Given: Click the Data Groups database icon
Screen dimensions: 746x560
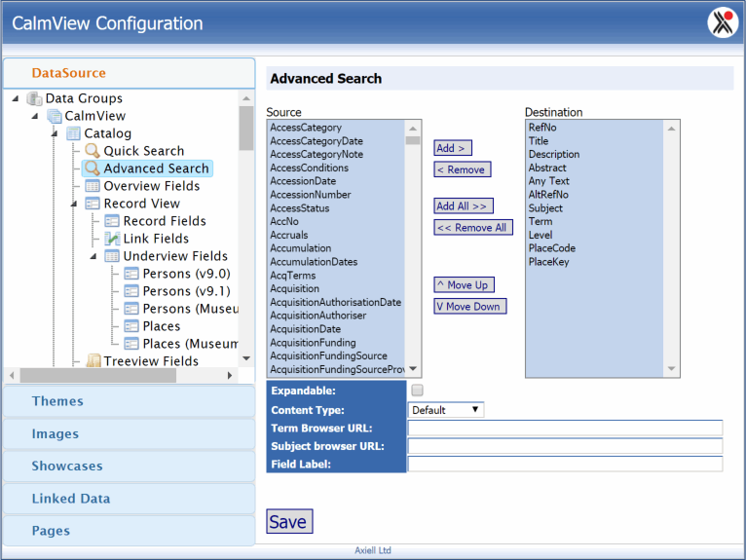Looking at the screenshot, I should pyautogui.click(x=34, y=98).
